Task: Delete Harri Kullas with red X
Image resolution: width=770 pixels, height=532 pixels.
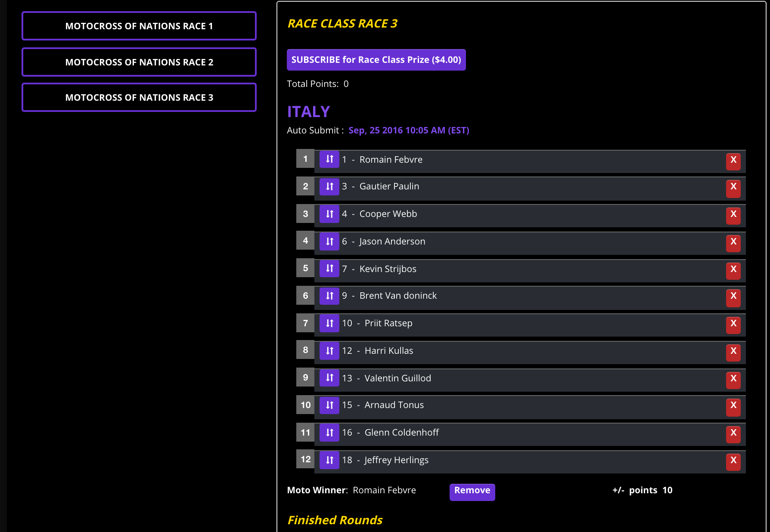Action: point(733,351)
